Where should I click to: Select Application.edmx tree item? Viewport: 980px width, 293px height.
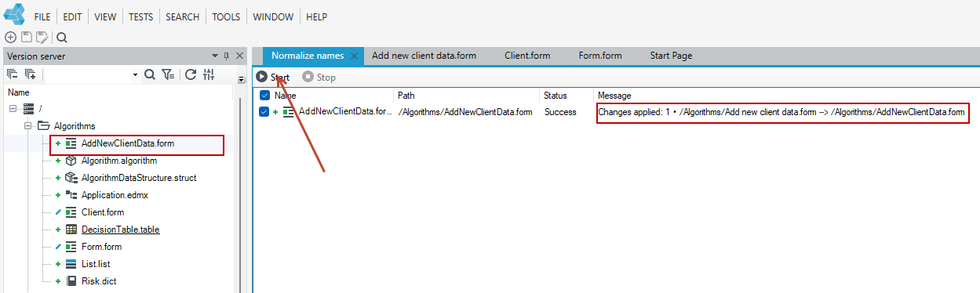115,195
